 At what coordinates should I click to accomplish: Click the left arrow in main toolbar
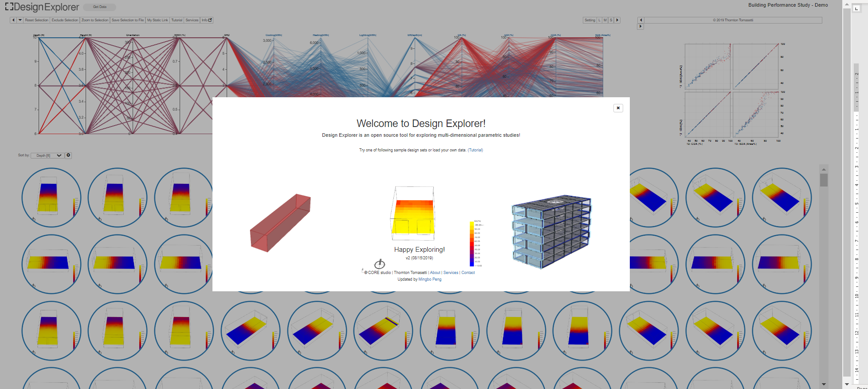[13, 20]
